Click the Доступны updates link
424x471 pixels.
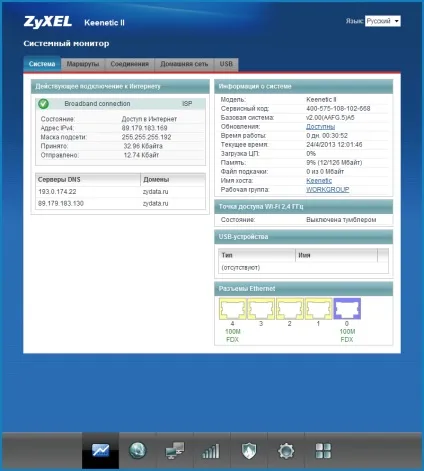pos(320,127)
